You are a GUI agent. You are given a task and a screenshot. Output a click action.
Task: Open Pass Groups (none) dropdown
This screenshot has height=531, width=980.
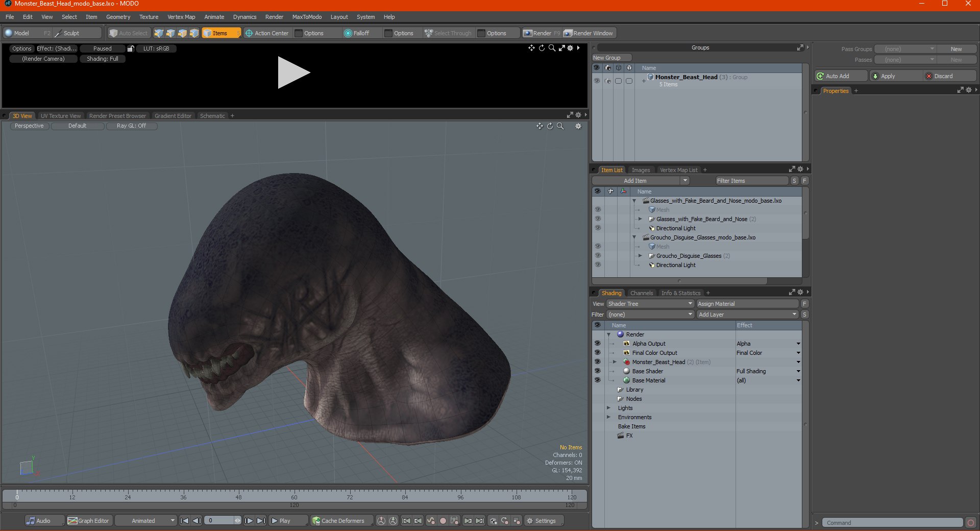(x=905, y=49)
